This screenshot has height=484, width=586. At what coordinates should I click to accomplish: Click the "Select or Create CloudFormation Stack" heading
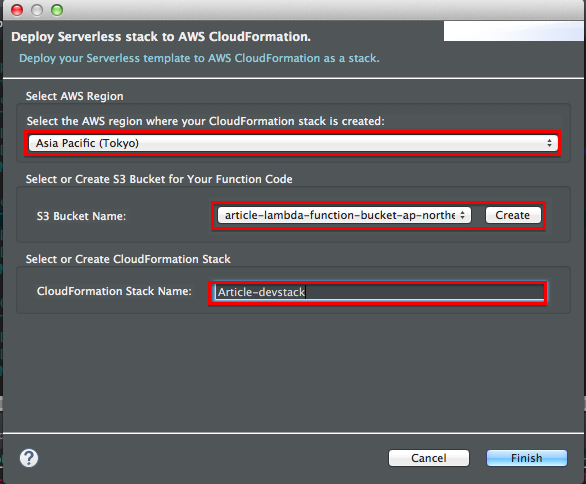[128, 259]
